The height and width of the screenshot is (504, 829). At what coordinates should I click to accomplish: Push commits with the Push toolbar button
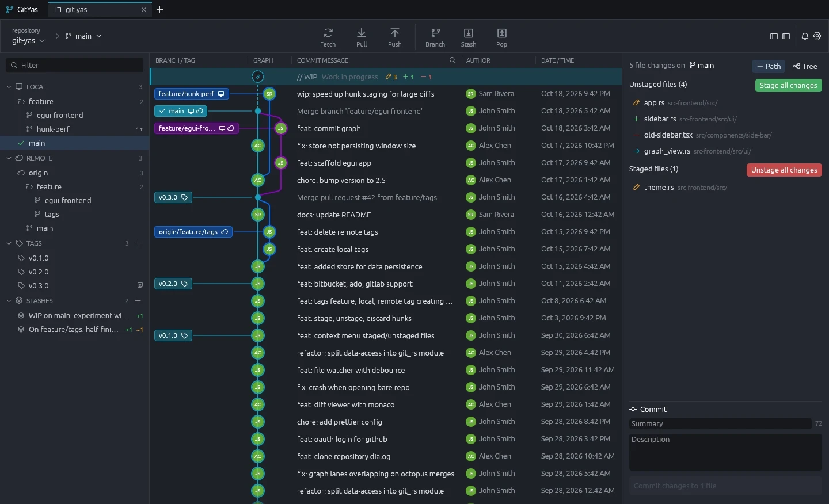395,37
